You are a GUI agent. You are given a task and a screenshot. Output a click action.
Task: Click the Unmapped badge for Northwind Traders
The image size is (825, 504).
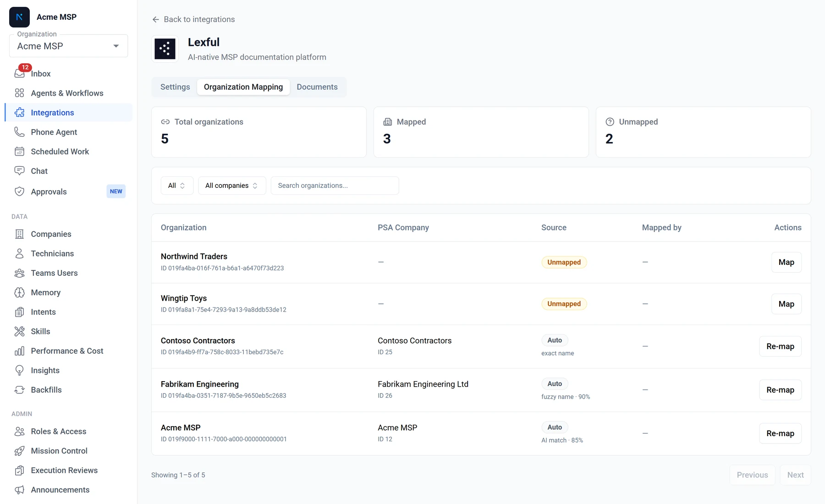(564, 262)
